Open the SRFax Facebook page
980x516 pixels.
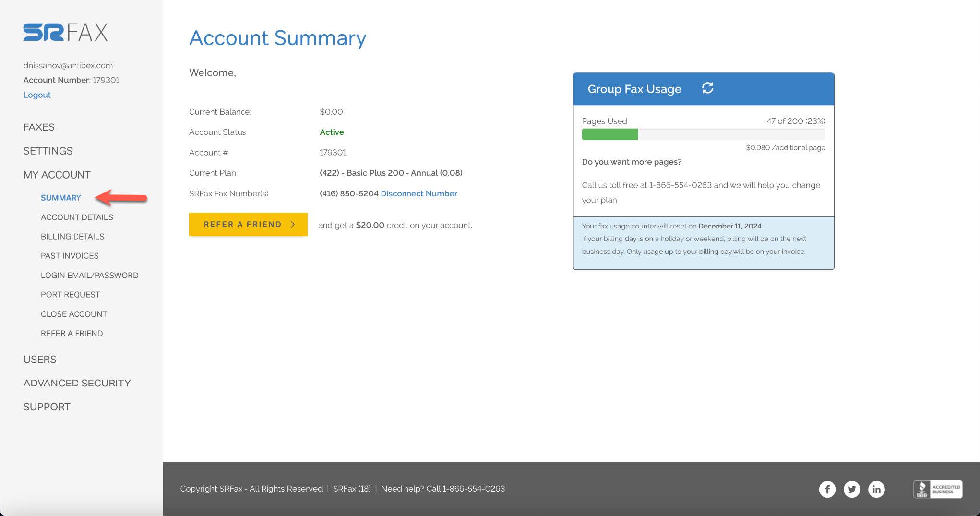point(827,489)
